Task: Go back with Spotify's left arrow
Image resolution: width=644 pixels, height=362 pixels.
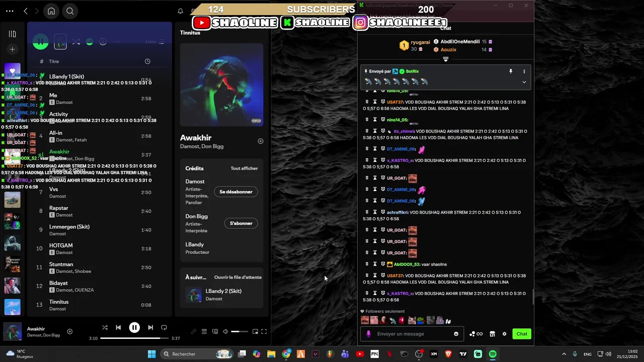Action: [26, 11]
